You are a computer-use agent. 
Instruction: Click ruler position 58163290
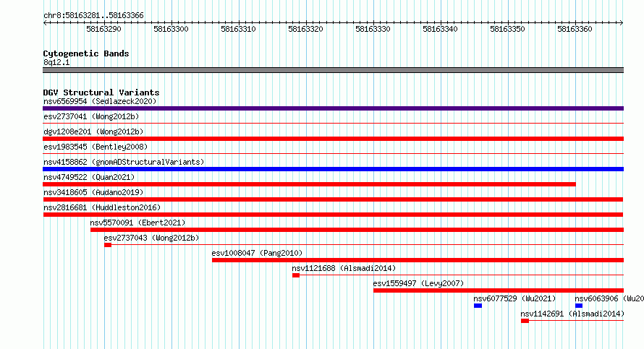pos(104,29)
